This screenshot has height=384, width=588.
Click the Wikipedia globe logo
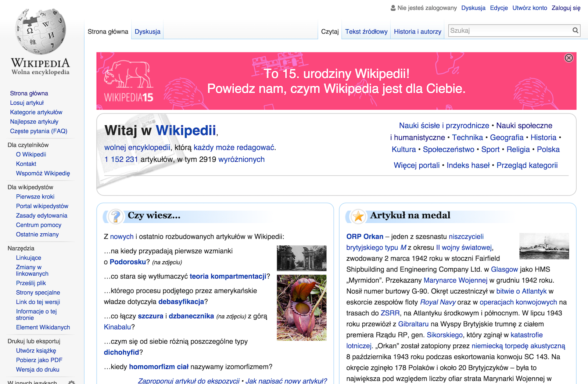pyautogui.click(x=40, y=31)
